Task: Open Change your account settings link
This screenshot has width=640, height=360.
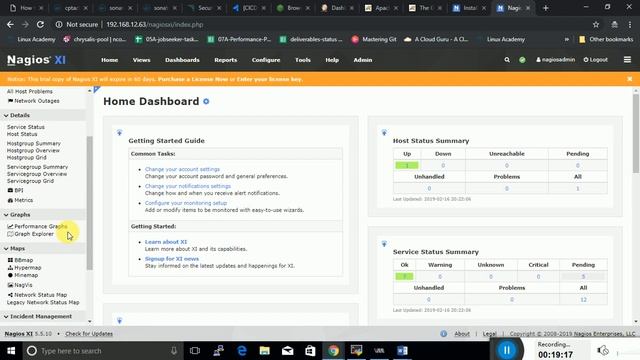Action: click(x=182, y=169)
